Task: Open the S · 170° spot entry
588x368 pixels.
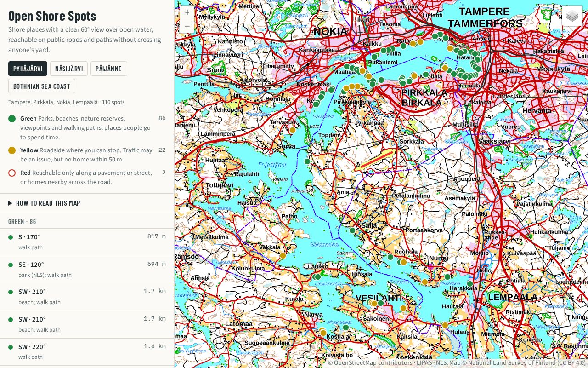Action: [x=87, y=242]
